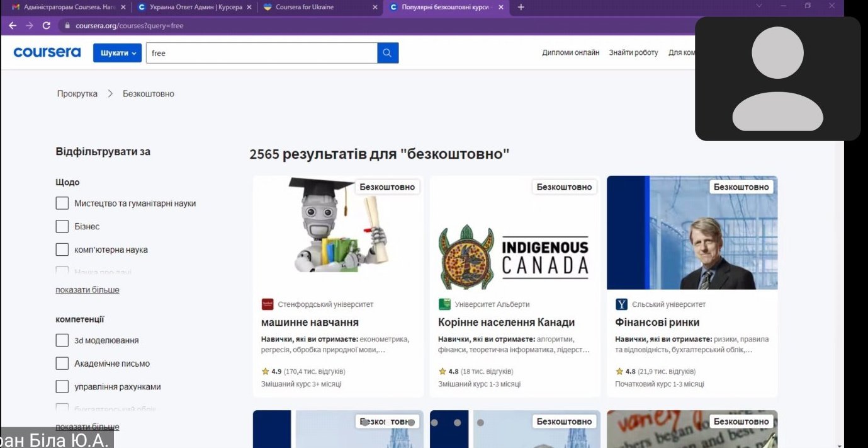Close the Coursera for Ukraine tab
This screenshot has width=868, height=448.
coord(375,8)
